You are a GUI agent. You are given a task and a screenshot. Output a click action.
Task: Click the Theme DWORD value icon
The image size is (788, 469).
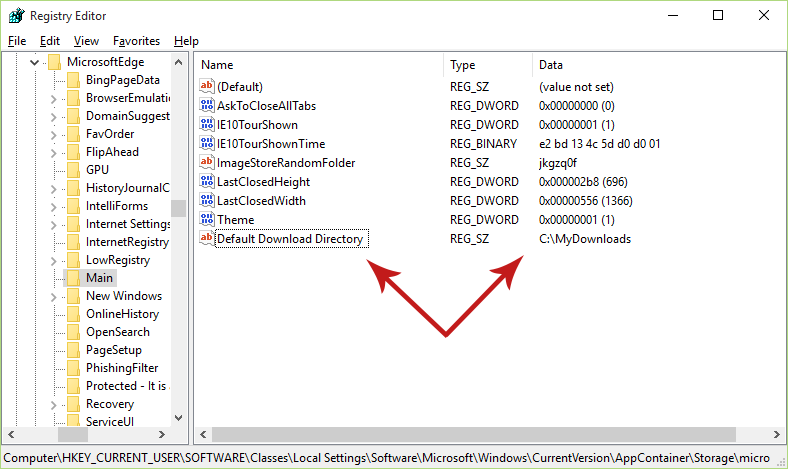[x=207, y=219]
